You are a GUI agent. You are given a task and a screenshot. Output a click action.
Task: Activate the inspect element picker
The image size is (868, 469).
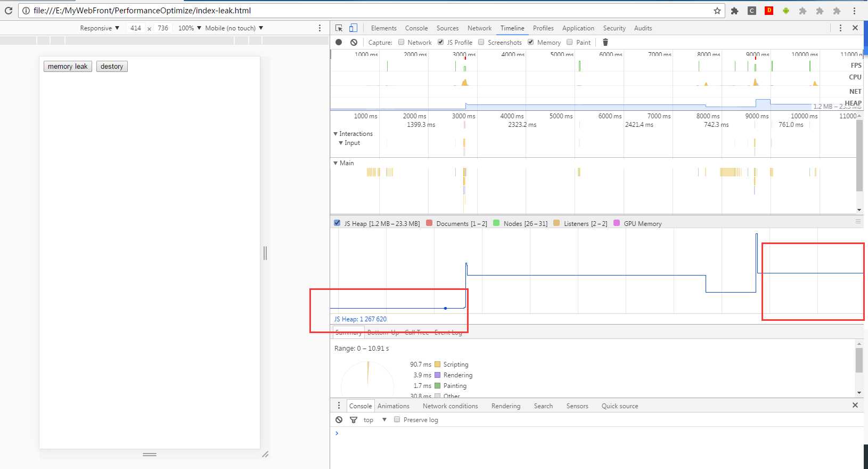[339, 28]
